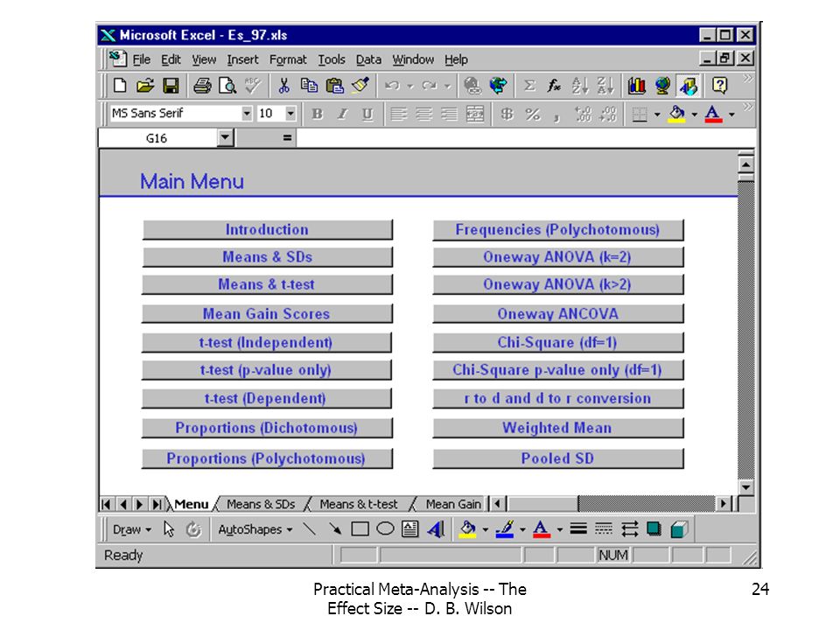
Task: Toggle Center alignment
Action: click(423, 114)
